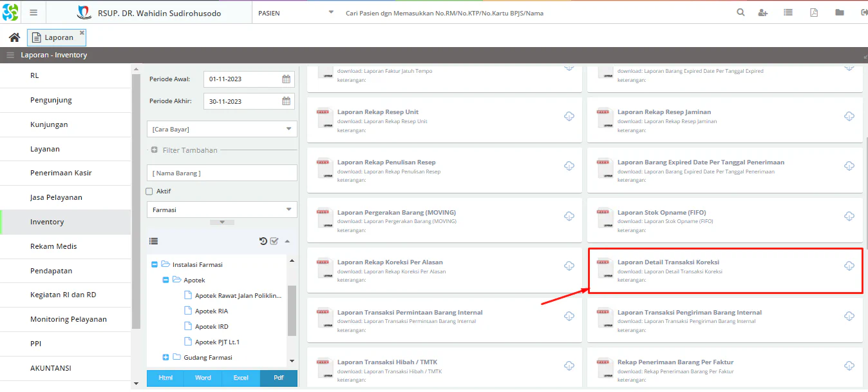Open the folder icon in top header

[x=840, y=12]
